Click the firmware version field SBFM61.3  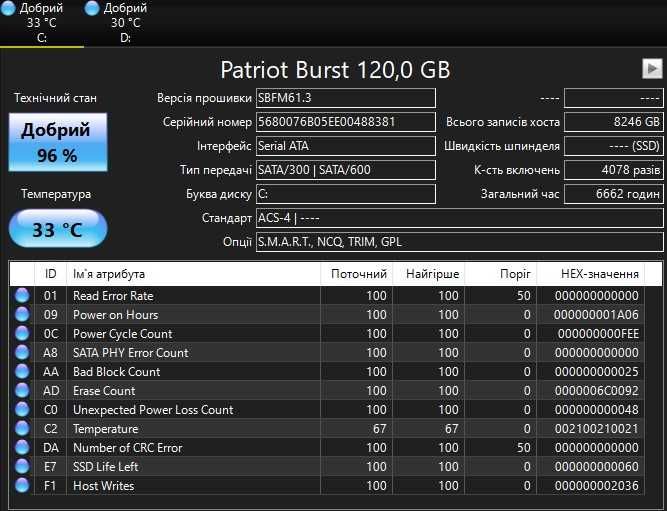[x=346, y=98]
